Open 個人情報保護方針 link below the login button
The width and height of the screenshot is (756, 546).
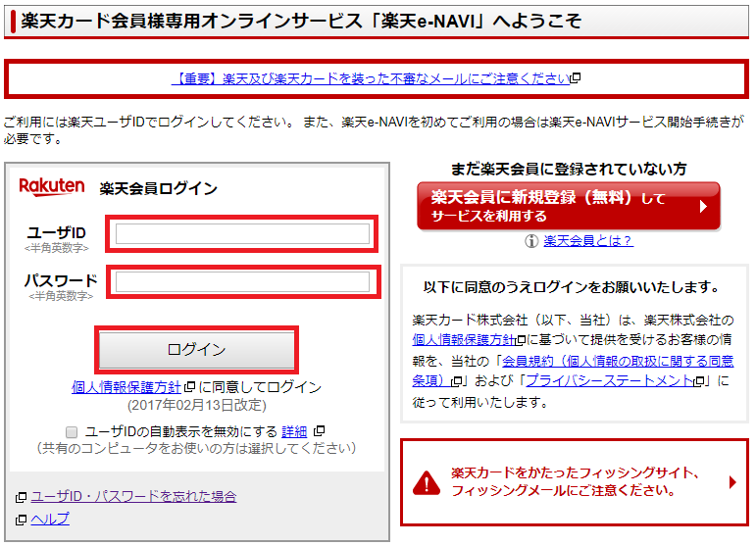click(x=126, y=387)
